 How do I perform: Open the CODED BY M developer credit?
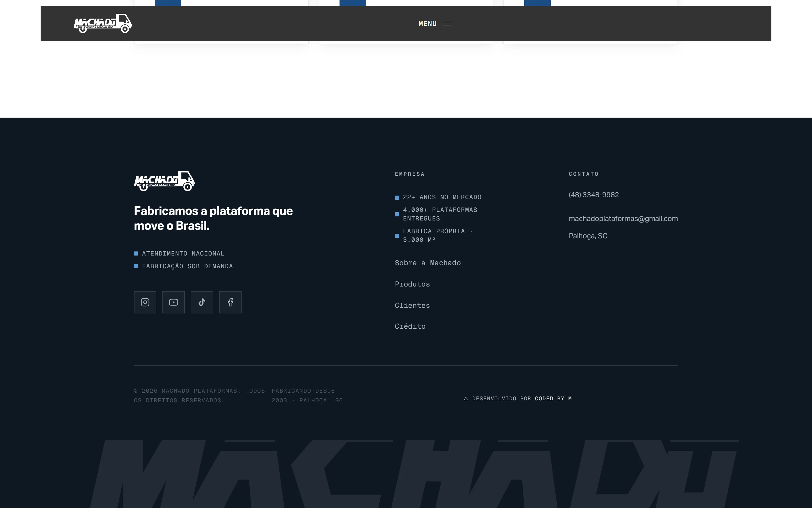click(553, 399)
